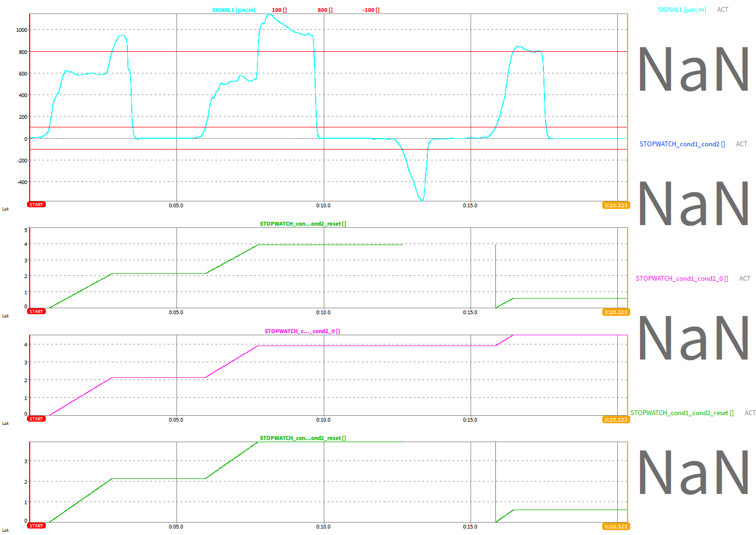Select the cyan SIGNAL1 legend label above the top graph
The height and width of the screenshot is (535, 756).
[x=233, y=10]
